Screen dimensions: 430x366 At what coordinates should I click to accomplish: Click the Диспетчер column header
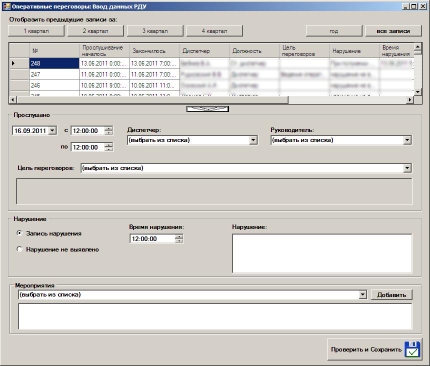coord(204,51)
